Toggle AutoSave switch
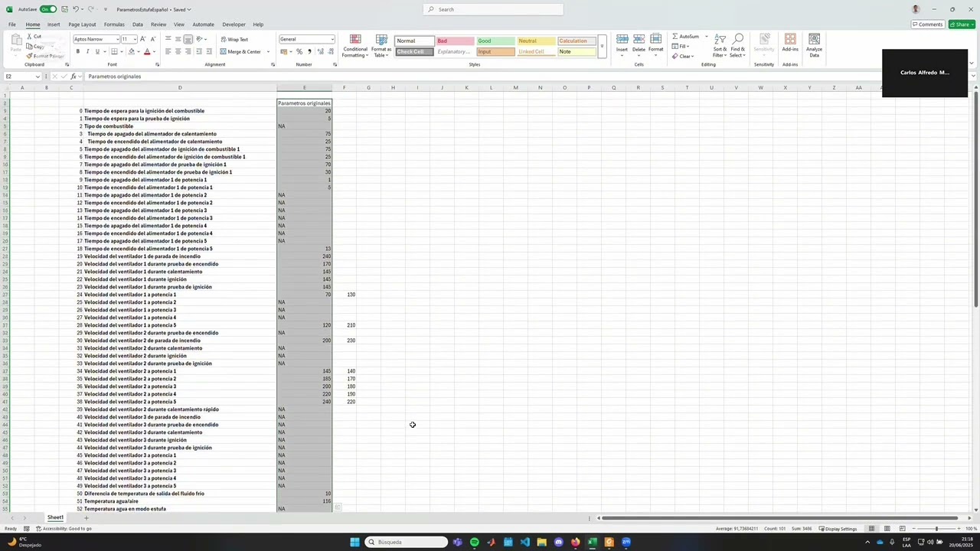 47,9
